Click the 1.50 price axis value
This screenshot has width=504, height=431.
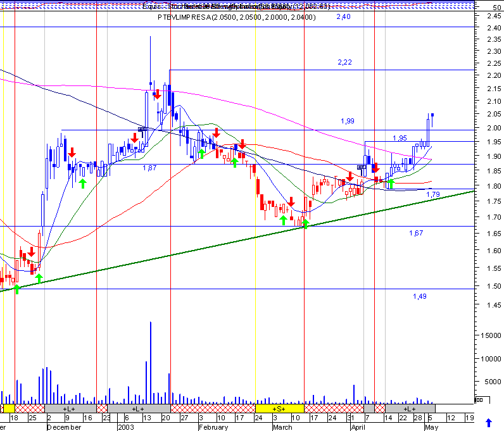[494, 286]
